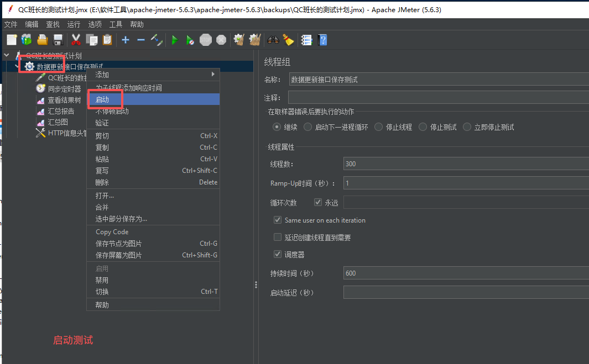Open the 编辑 menu
This screenshot has width=589, height=364.
click(32, 24)
